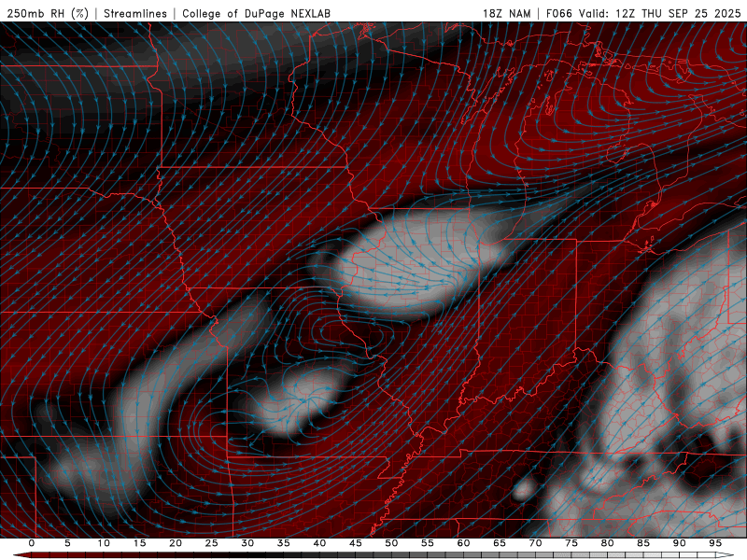Click the "40" color scale label

coord(319,543)
